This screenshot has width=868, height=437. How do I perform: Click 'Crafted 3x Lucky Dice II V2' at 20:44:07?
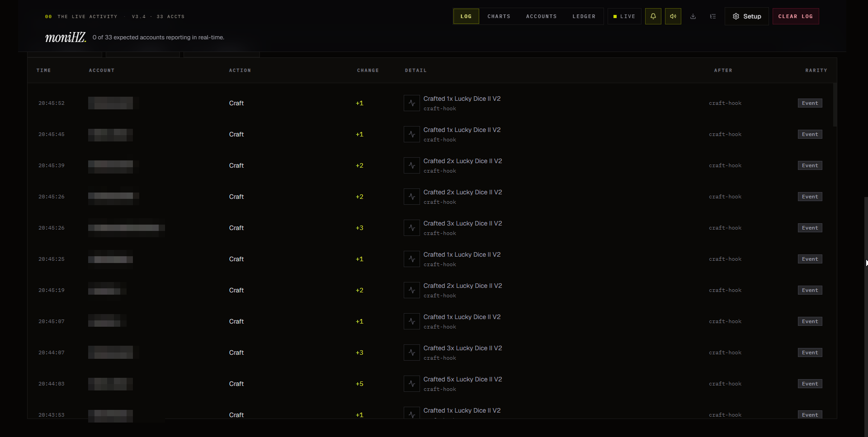(462, 348)
